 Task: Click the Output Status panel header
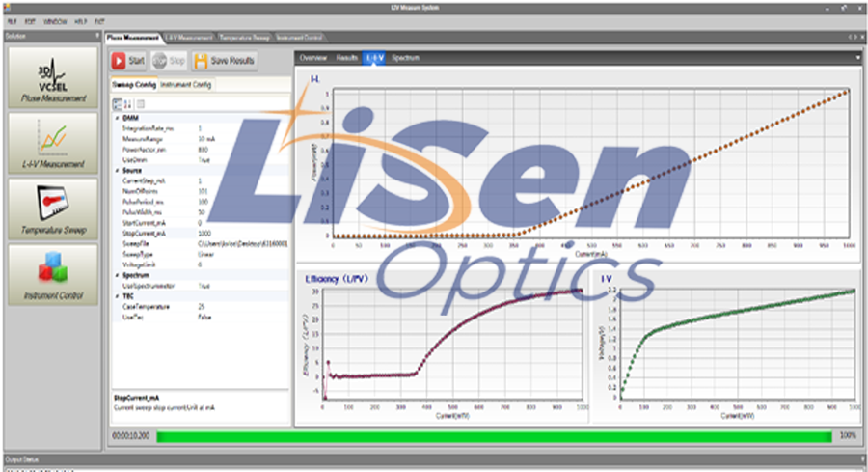434,459
